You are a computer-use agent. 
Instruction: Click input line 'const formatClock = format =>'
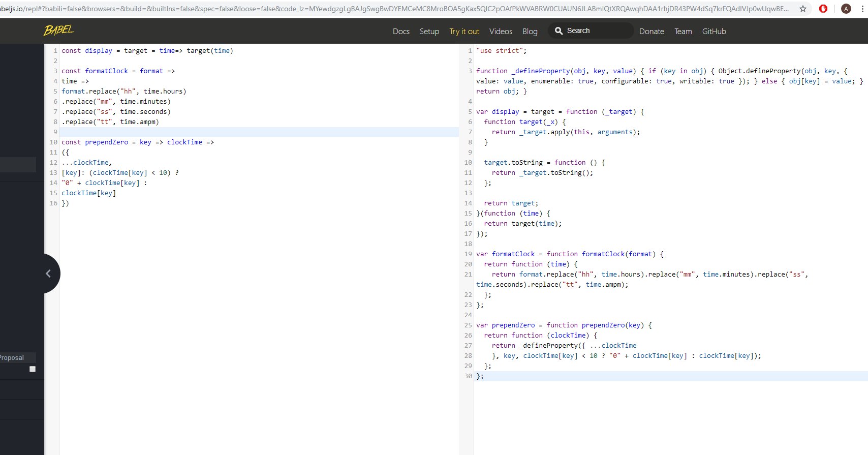118,71
